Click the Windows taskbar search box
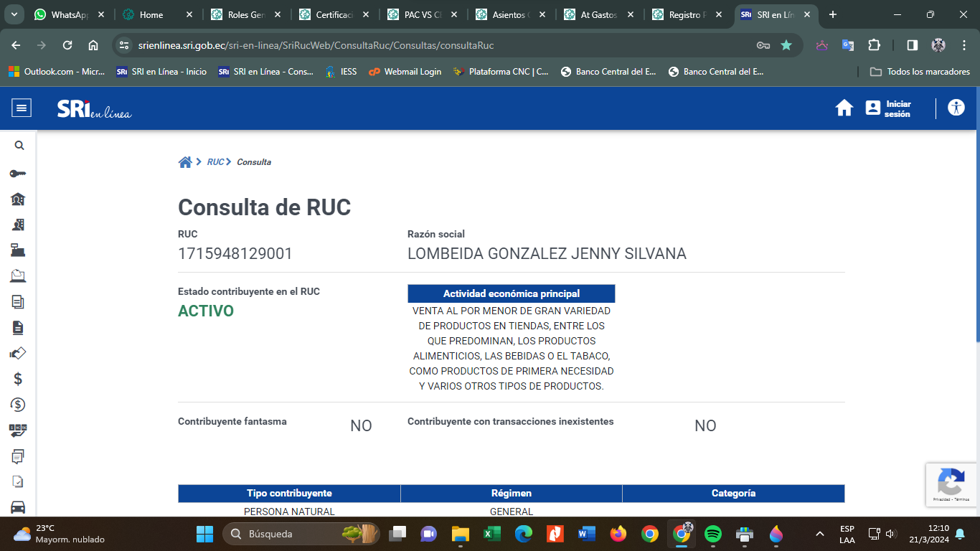Screen dimensions: 980x551 (291, 534)
